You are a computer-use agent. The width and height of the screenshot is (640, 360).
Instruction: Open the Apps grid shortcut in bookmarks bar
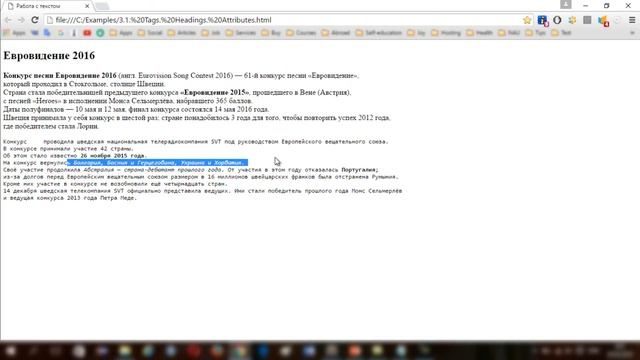click(14, 33)
